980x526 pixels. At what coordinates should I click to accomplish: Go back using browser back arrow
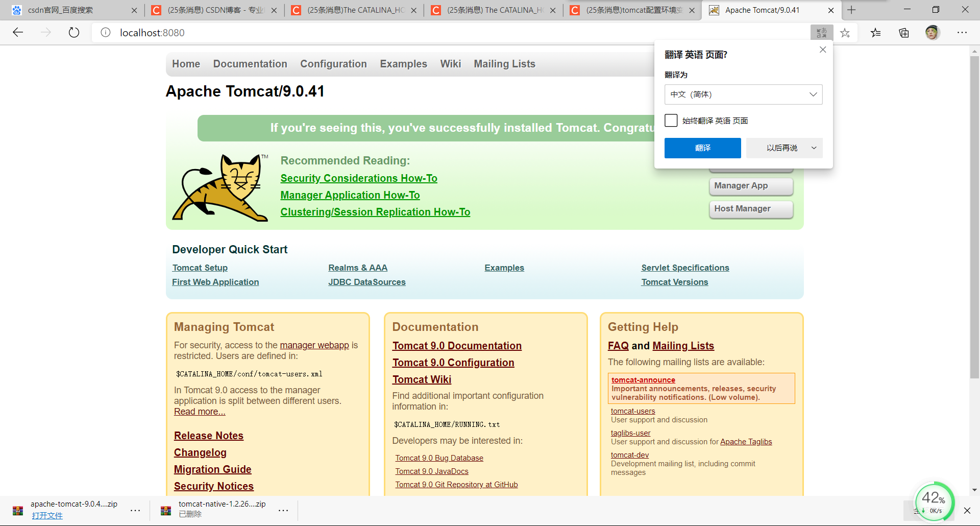pos(18,33)
